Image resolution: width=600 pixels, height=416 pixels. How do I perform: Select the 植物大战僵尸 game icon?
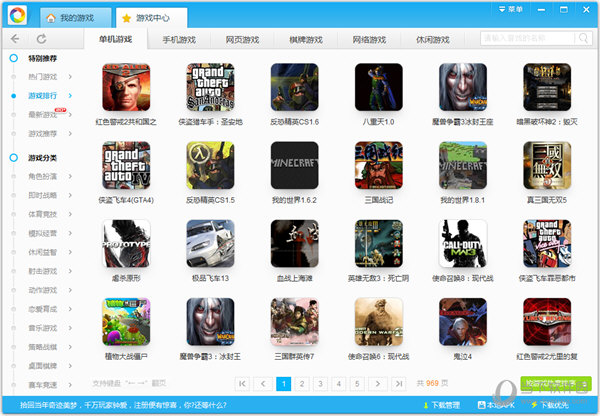(x=126, y=321)
